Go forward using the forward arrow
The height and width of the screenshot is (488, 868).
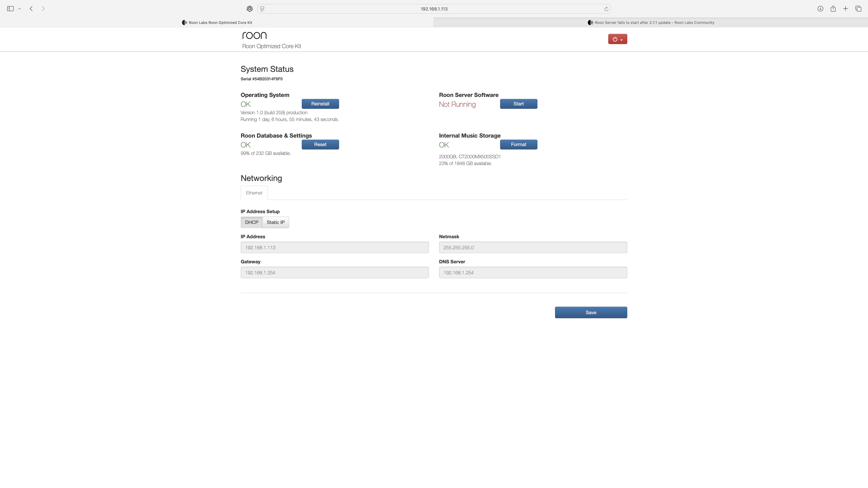coord(43,9)
